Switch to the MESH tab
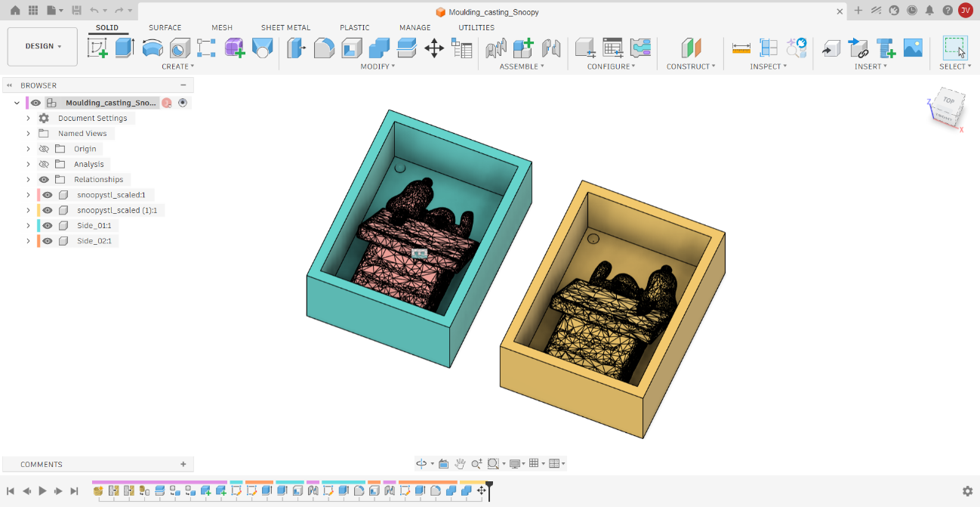 (222, 28)
